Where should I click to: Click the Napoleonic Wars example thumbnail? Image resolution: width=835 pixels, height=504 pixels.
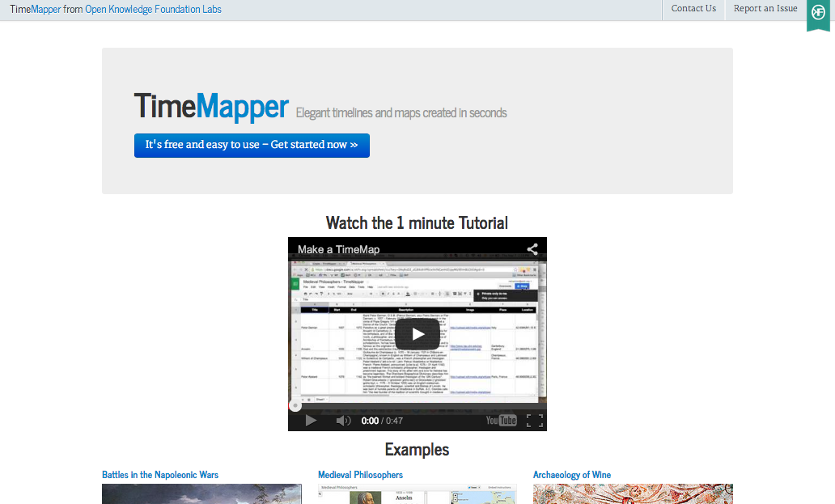pos(201,494)
